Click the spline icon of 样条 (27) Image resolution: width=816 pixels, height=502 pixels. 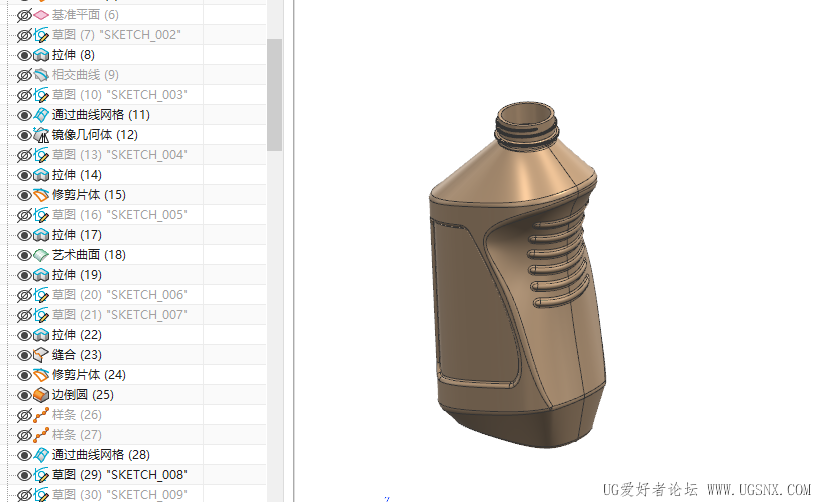[41, 435]
